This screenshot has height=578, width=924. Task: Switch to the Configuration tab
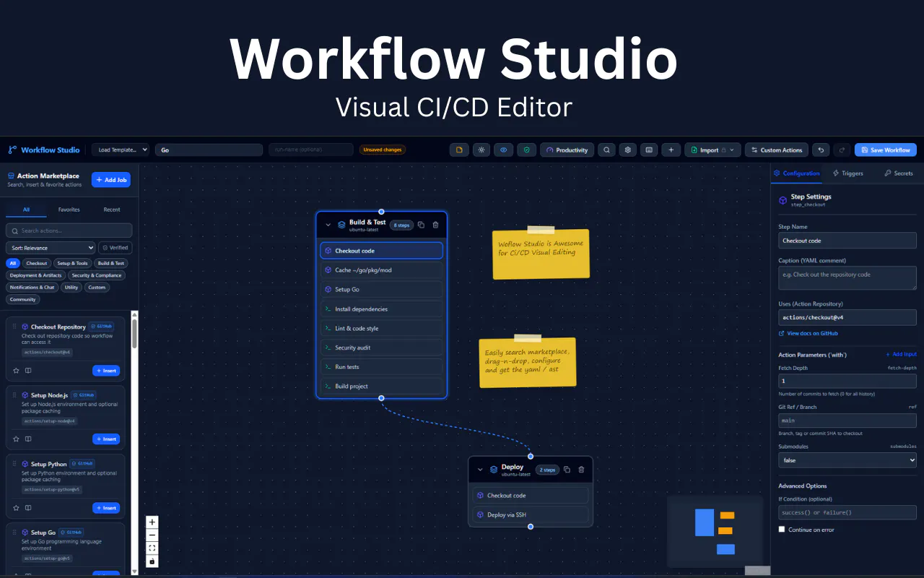[x=796, y=173]
